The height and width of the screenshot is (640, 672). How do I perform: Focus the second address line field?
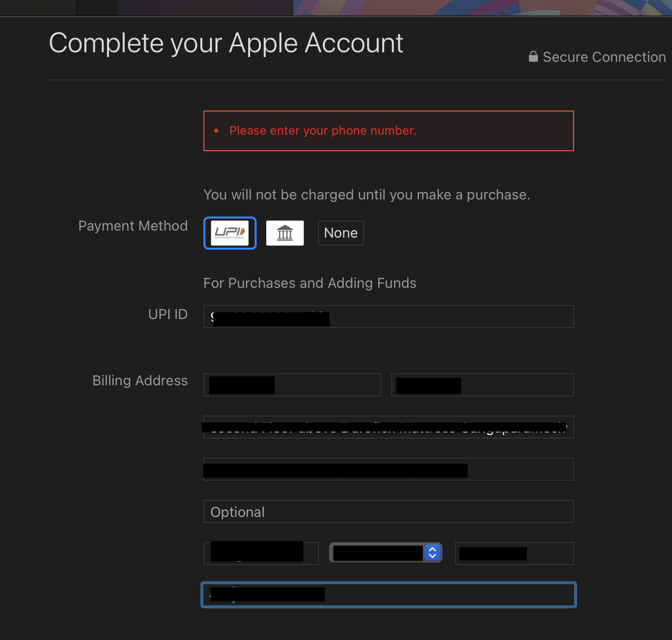click(x=388, y=469)
